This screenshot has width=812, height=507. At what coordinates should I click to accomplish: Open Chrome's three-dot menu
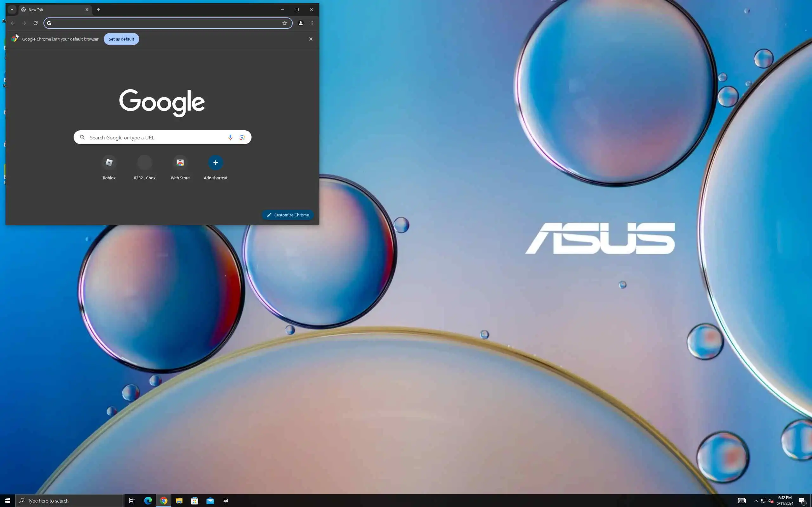312,23
